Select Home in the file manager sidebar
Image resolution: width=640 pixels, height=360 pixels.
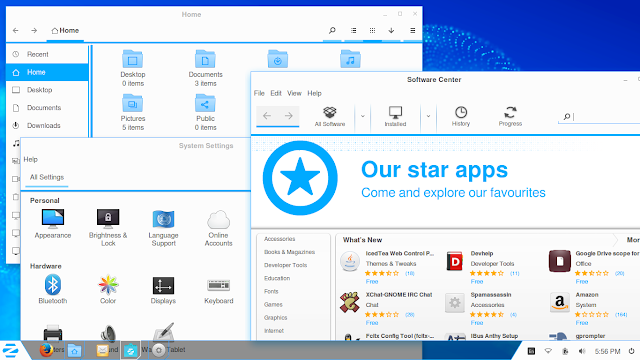point(47,72)
